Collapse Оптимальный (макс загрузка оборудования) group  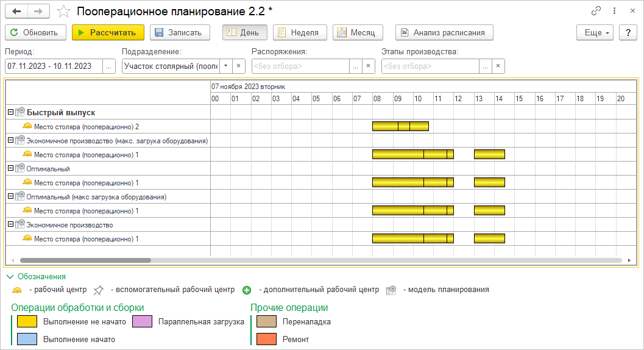point(11,196)
